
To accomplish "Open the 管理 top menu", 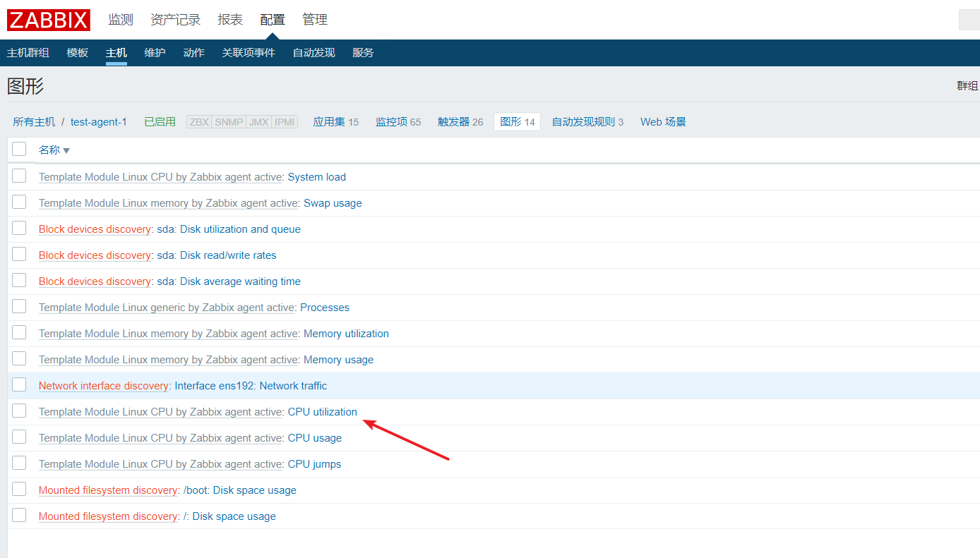I will pyautogui.click(x=315, y=20).
